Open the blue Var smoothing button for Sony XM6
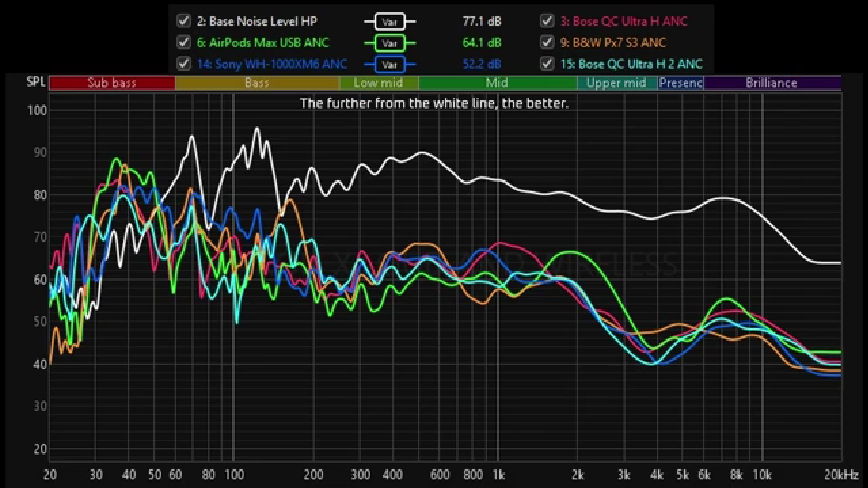868x488 pixels. point(389,65)
